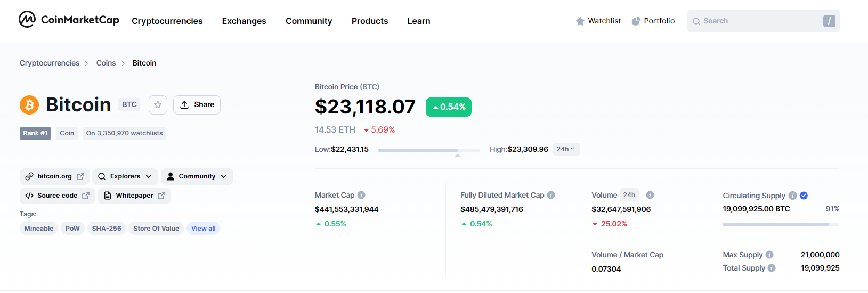
Task: Expand the Explorers dropdown
Action: [125, 176]
